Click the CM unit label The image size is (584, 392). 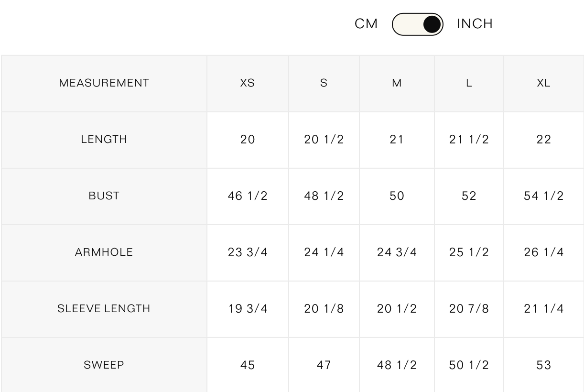coord(366,24)
